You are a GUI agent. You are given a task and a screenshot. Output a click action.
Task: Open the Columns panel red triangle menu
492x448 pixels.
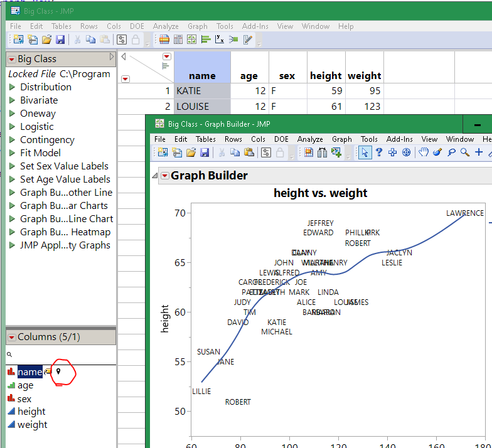click(x=11, y=337)
